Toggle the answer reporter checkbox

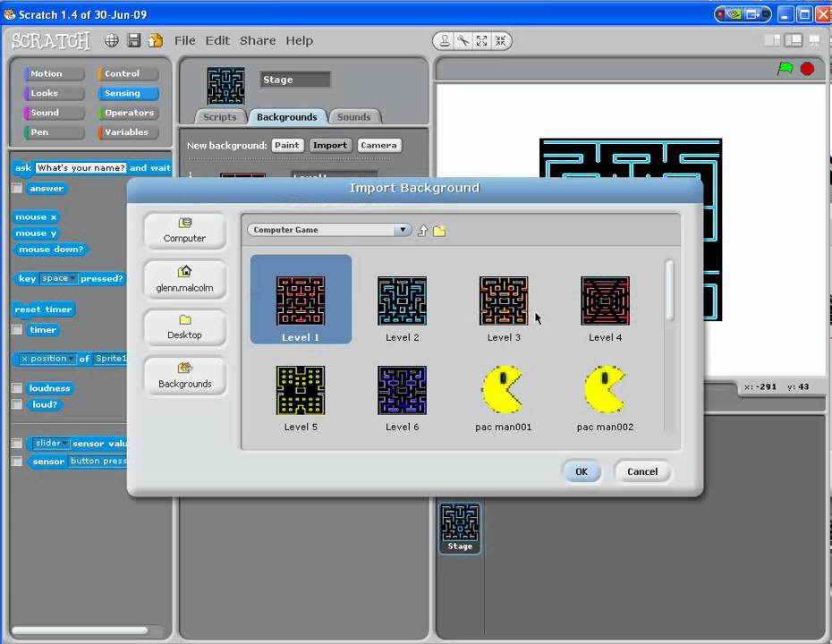[x=17, y=189]
